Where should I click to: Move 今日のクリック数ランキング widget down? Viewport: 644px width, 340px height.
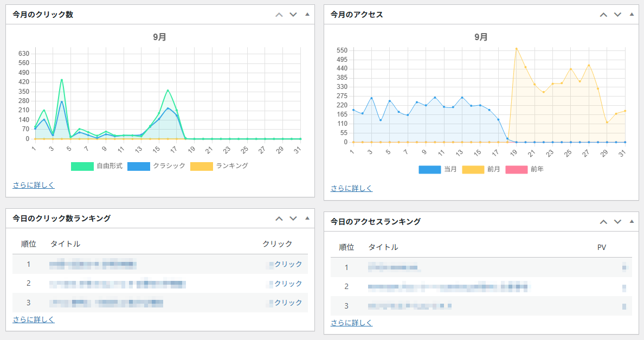point(293,219)
